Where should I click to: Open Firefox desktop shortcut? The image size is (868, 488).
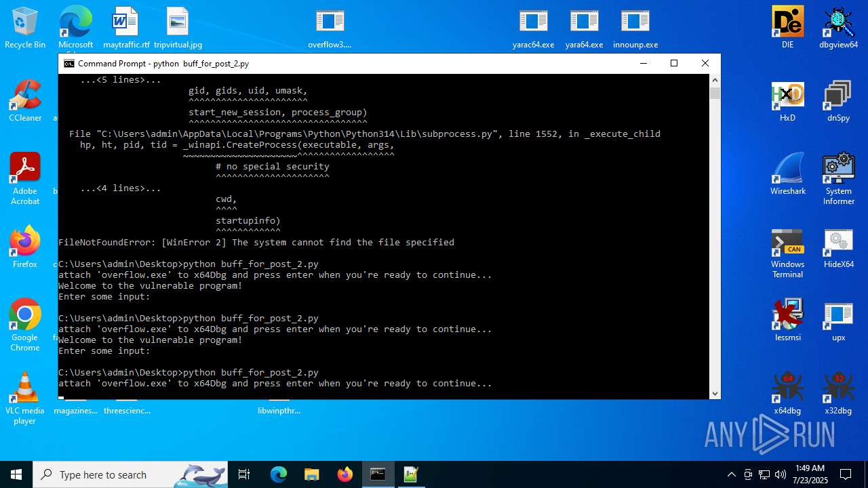click(x=25, y=247)
